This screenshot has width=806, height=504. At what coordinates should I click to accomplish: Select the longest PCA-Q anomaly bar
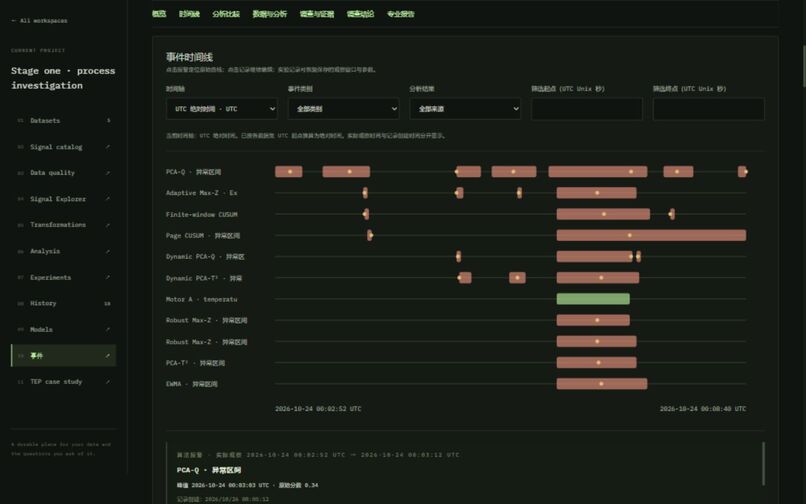point(598,172)
